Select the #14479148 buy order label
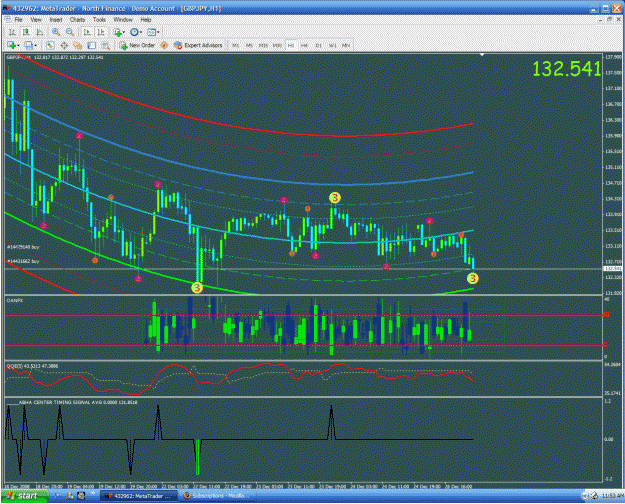 click(23, 247)
